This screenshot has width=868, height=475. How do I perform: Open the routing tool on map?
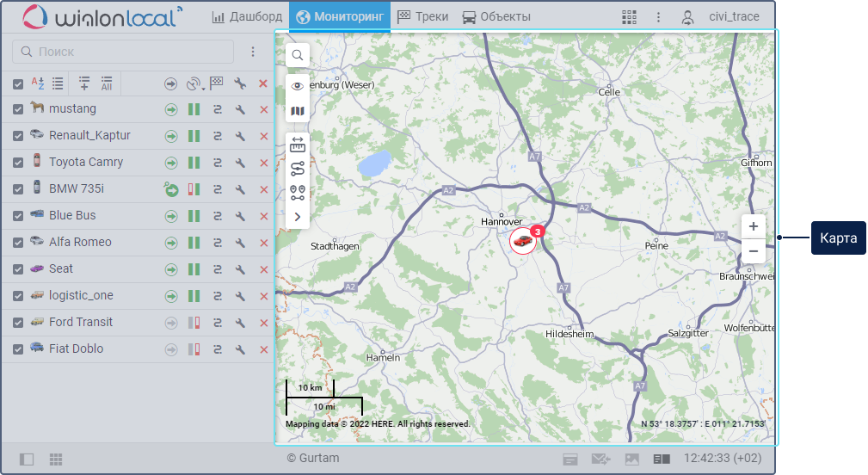(x=297, y=168)
